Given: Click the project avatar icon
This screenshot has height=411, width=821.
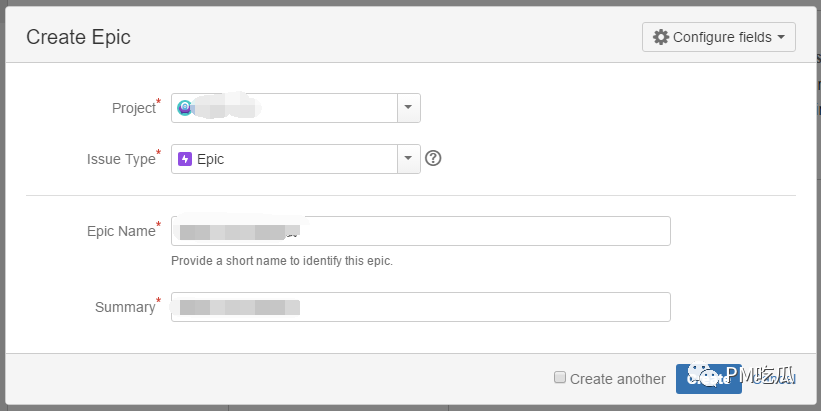Looking at the screenshot, I should coord(184,108).
